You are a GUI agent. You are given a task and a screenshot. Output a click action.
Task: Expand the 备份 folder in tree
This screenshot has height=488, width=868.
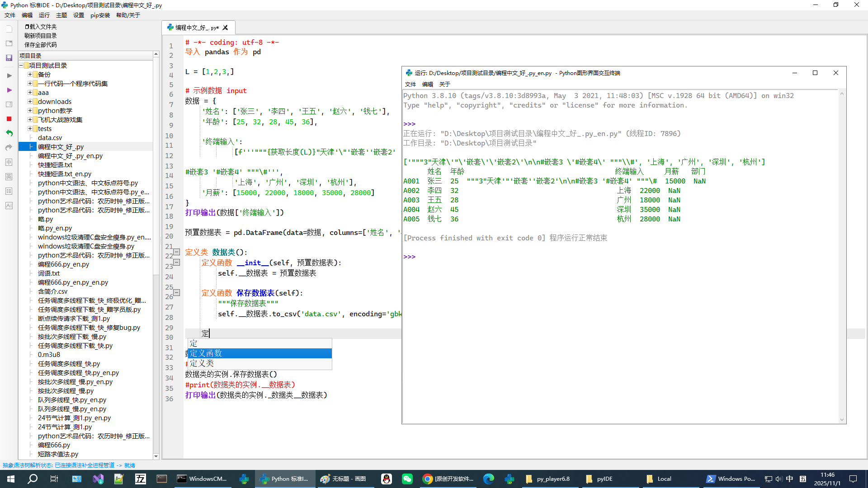click(30, 75)
